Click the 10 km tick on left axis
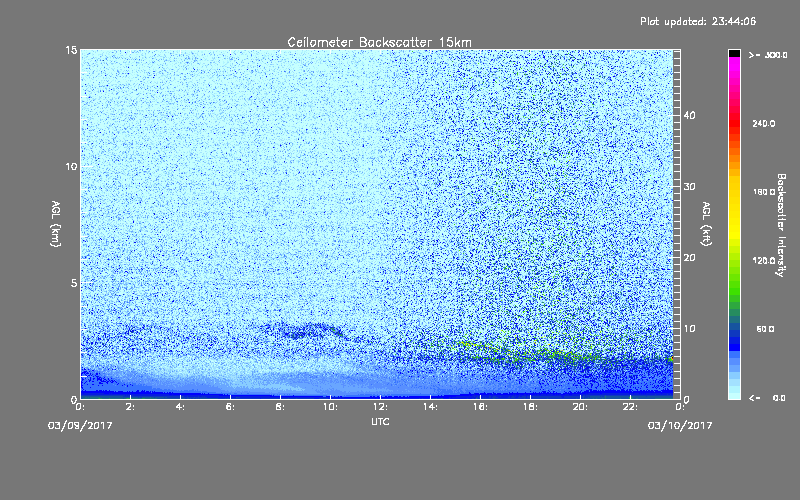The width and height of the screenshot is (800, 500). click(71, 167)
